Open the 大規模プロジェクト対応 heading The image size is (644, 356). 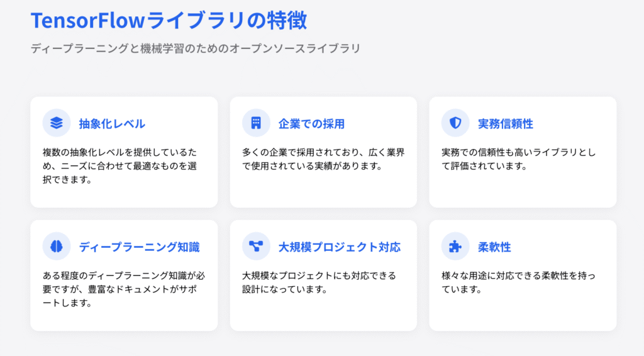click(x=339, y=247)
